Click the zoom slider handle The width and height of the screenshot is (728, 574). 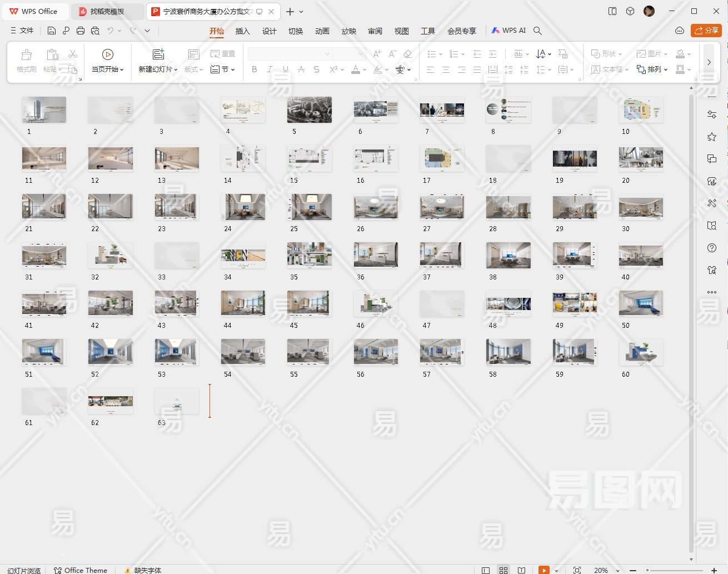coord(647,570)
